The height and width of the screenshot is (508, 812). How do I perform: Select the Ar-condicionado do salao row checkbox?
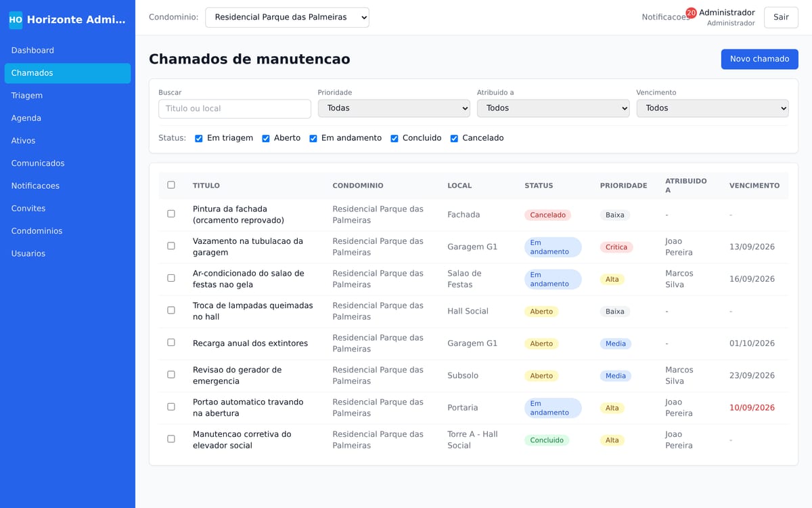(x=171, y=278)
